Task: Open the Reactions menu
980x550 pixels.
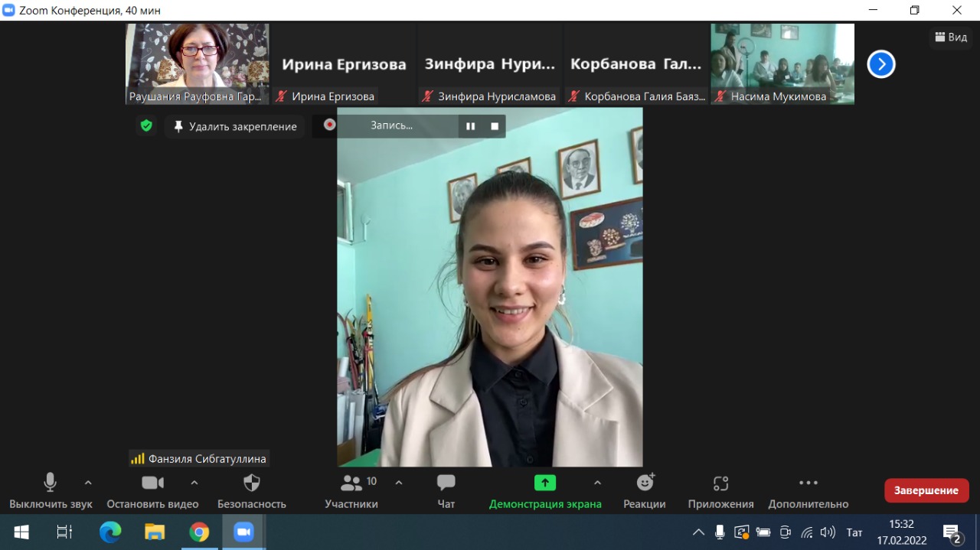Action: coord(645,483)
